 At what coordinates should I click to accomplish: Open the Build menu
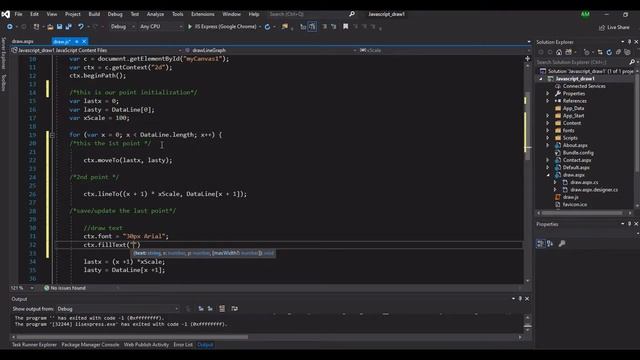coord(94,14)
